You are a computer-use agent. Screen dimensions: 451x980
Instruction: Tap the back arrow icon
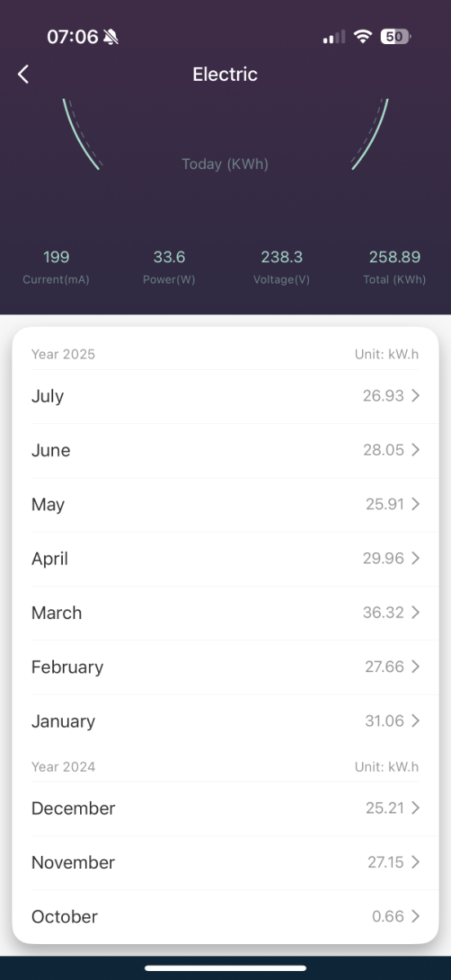[23, 74]
